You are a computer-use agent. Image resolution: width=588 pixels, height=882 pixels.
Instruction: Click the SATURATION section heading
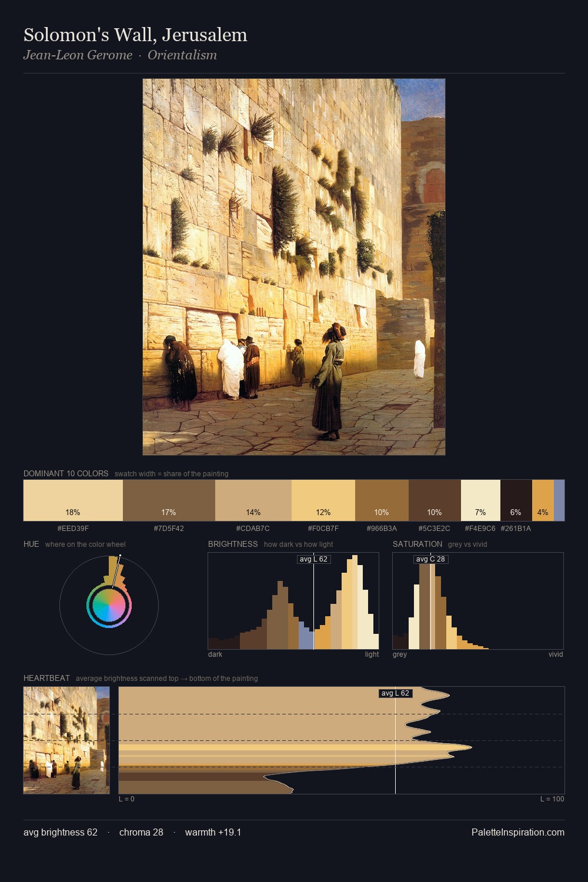(417, 544)
